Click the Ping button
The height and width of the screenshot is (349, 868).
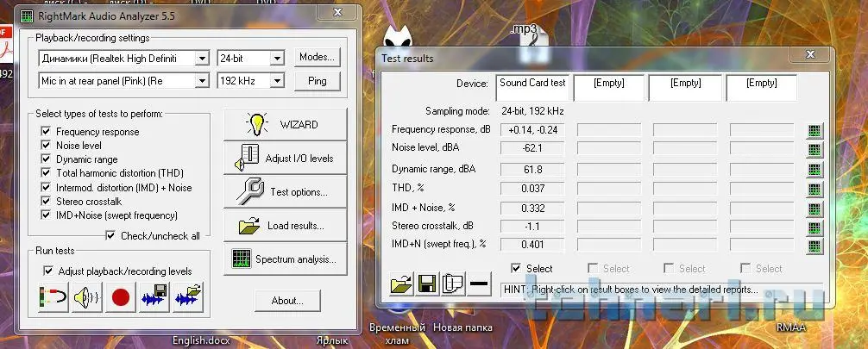[318, 81]
